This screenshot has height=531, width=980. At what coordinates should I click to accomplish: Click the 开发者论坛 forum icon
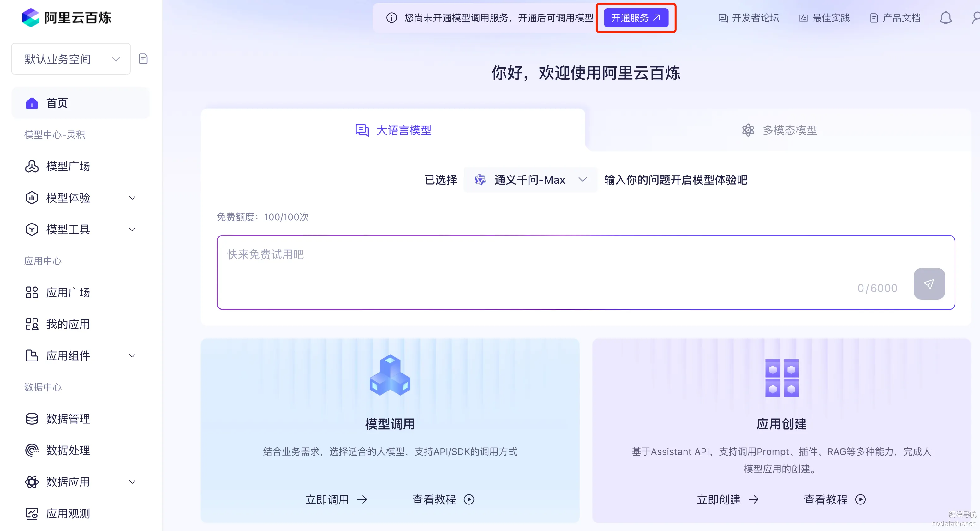click(x=723, y=18)
